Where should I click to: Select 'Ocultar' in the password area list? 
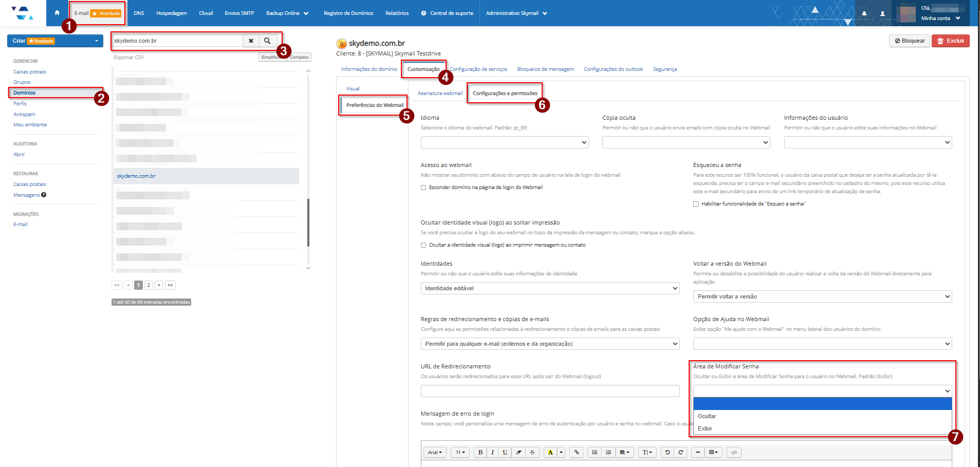[707, 416]
